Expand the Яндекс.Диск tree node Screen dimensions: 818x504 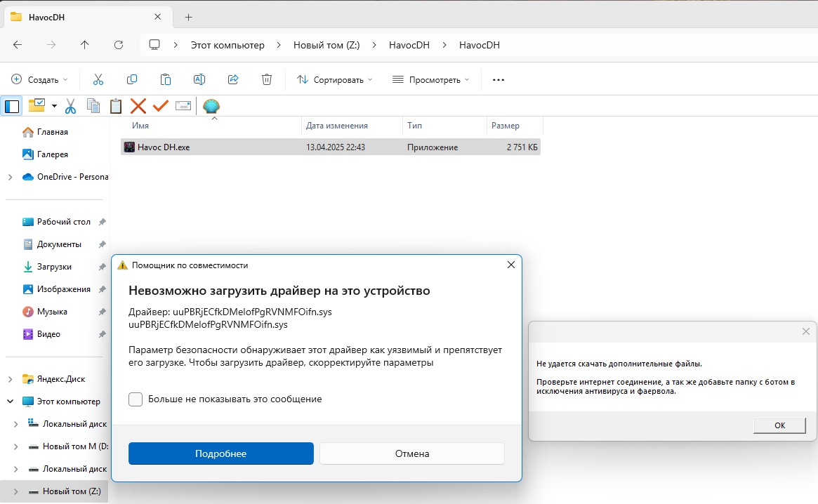[x=10, y=379]
